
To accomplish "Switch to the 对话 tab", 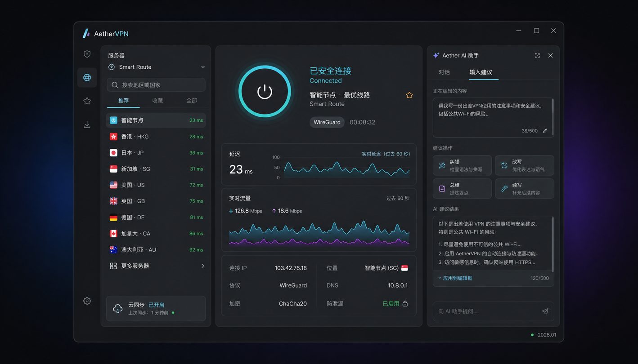I will tap(444, 72).
